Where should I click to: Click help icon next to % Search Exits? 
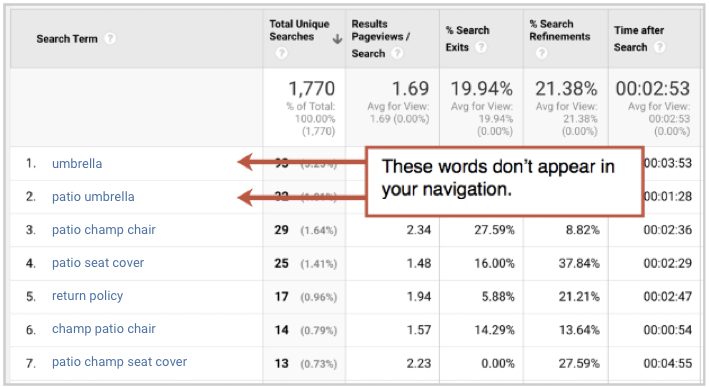pyautogui.click(x=481, y=47)
